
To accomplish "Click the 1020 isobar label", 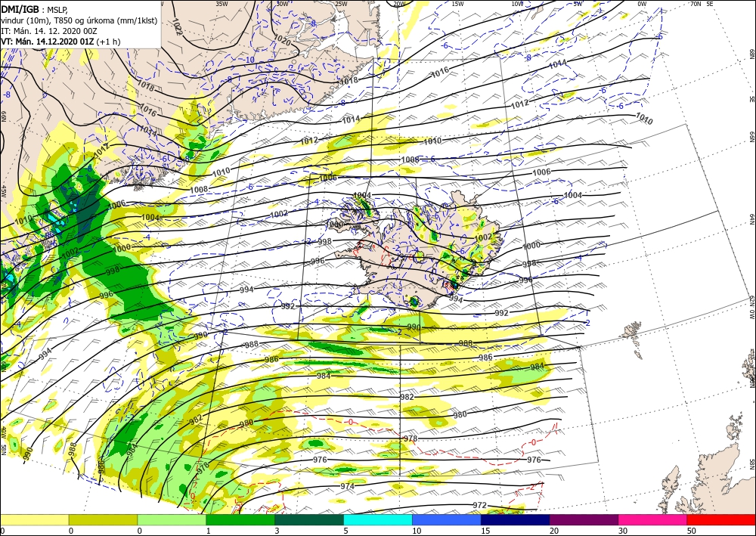I will (283, 39).
